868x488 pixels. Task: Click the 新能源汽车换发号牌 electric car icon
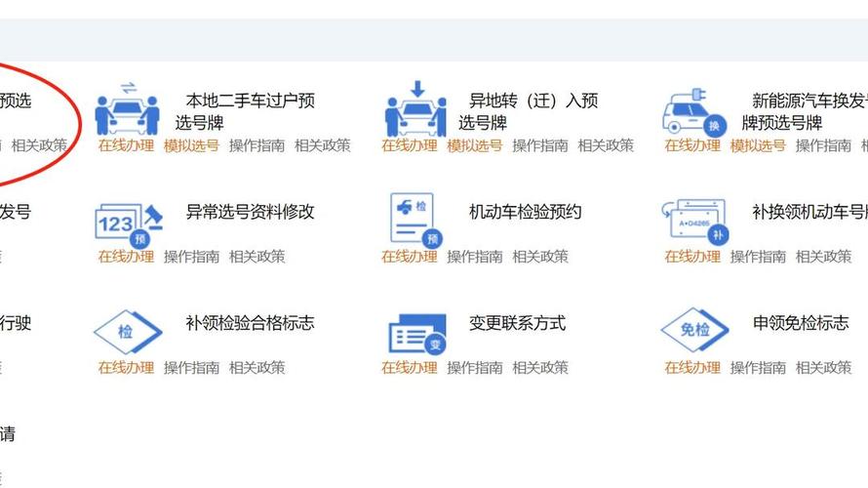pos(694,111)
